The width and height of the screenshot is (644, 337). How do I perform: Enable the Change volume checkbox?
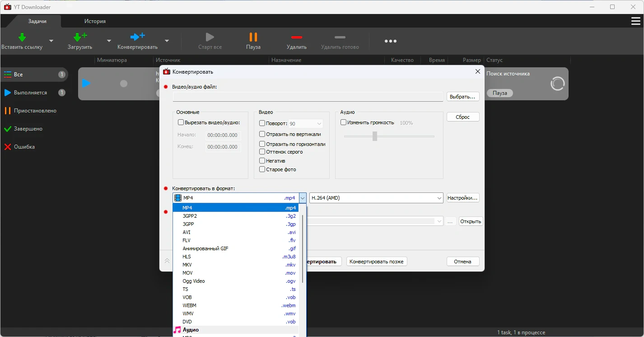tap(344, 122)
